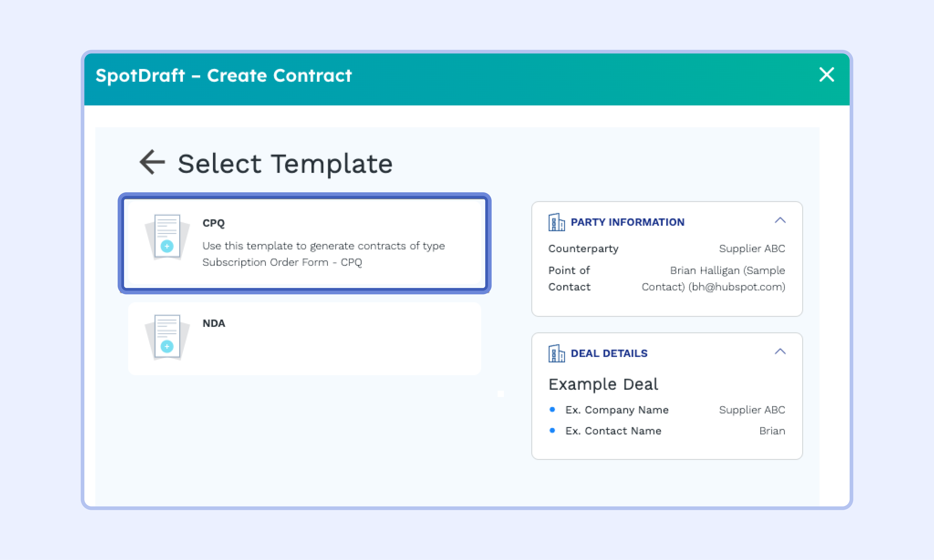Click the CPQ template description text
Image resolution: width=934 pixels, height=560 pixels.
click(323, 254)
